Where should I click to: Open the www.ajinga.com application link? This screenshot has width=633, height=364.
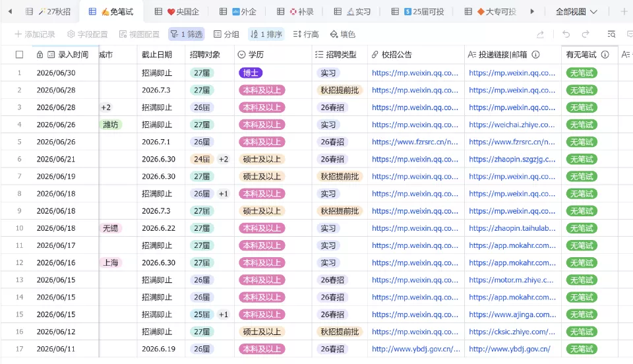(512, 315)
